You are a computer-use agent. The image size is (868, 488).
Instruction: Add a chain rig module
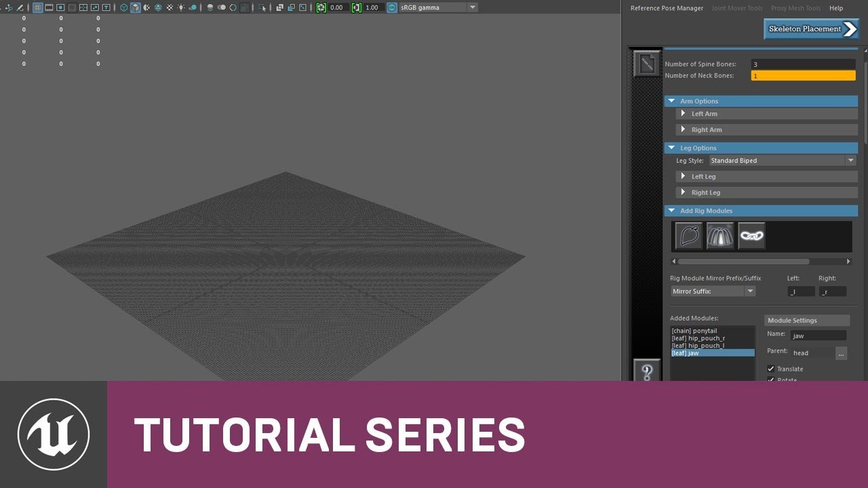[x=751, y=236]
